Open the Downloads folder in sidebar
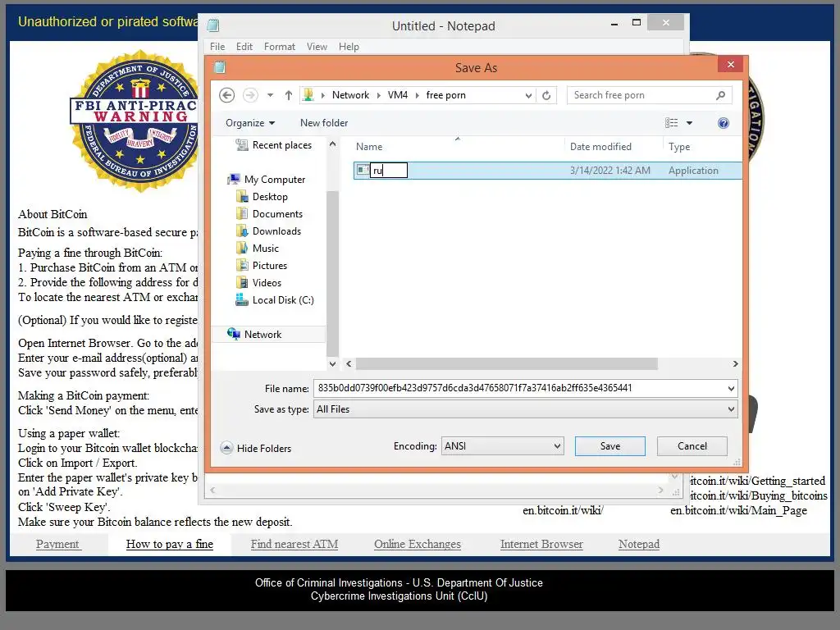The image size is (840, 630). [x=277, y=231]
